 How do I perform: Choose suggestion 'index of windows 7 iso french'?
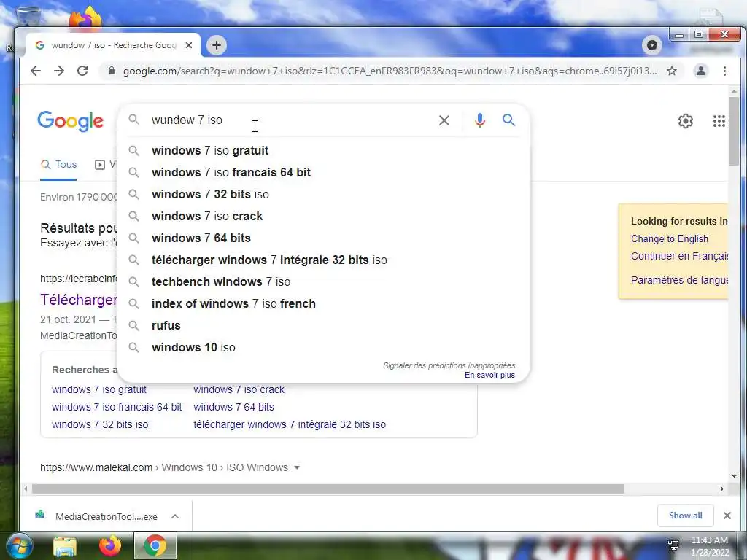pyautogui.click(x=323, y=304)
